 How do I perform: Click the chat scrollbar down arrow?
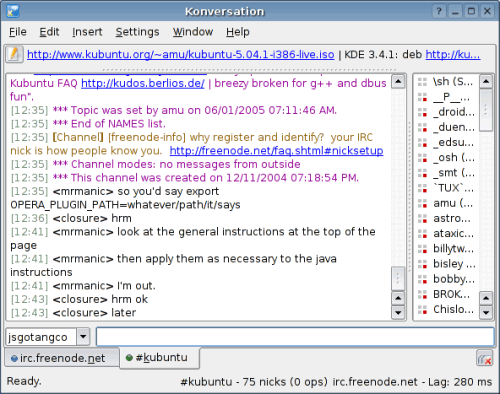click(398, 313)
